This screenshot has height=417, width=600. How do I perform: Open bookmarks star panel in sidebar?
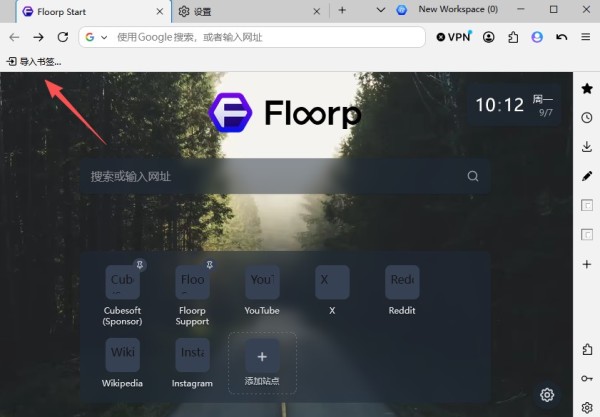587,89
